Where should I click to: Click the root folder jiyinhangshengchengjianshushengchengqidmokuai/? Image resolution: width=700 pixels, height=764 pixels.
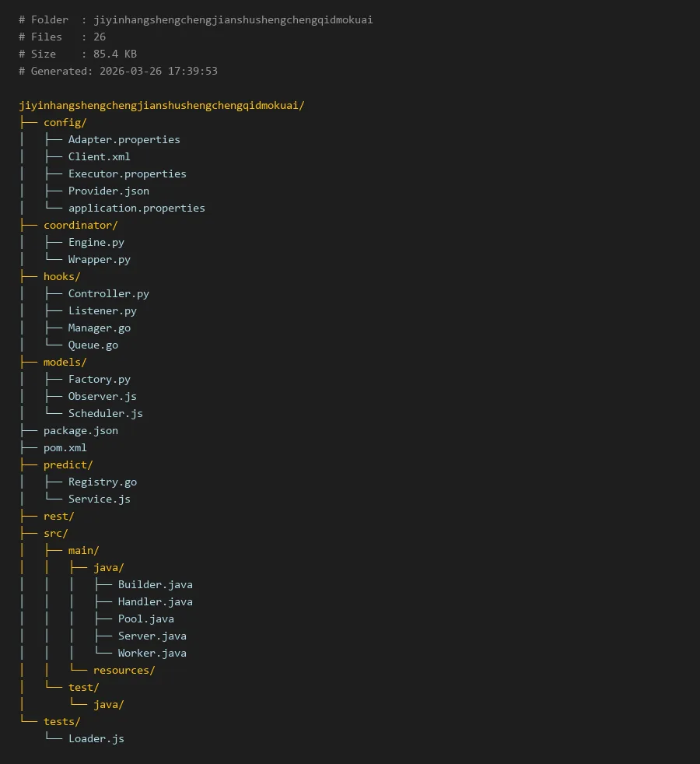coord(162,105)
